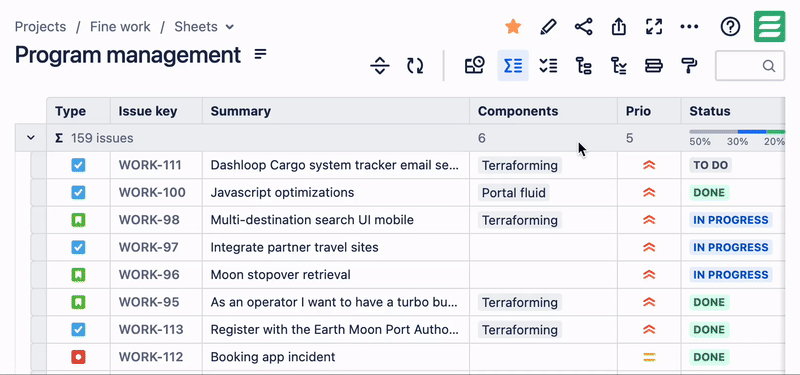Click summary 'Booking app incident'
800x375 pixels.
(x=273, y=357)
